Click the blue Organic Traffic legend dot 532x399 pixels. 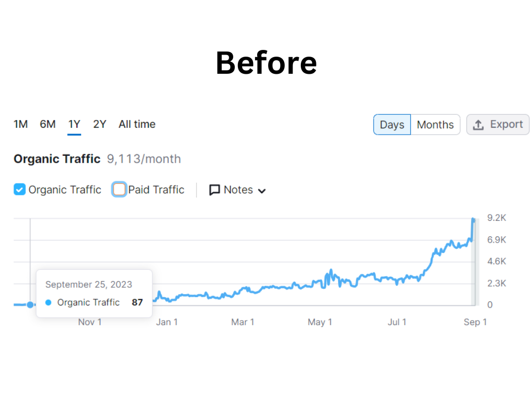[x=48, y=302]
